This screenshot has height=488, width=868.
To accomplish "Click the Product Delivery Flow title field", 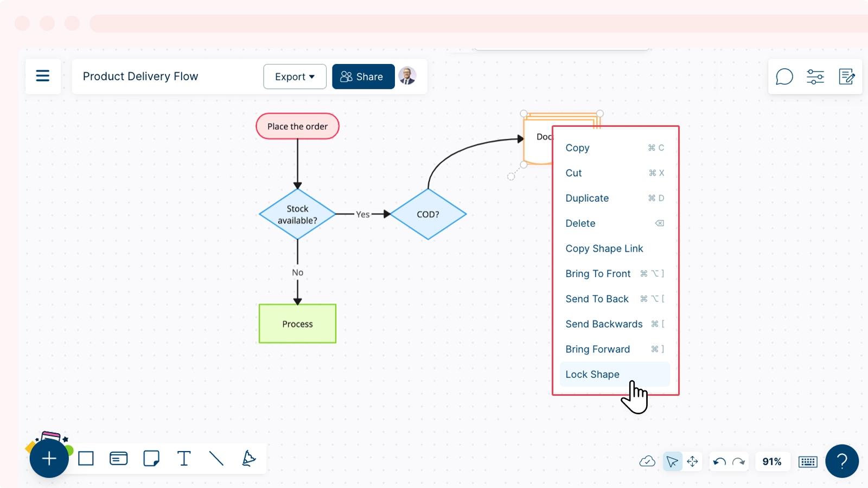I will point(141,76).
